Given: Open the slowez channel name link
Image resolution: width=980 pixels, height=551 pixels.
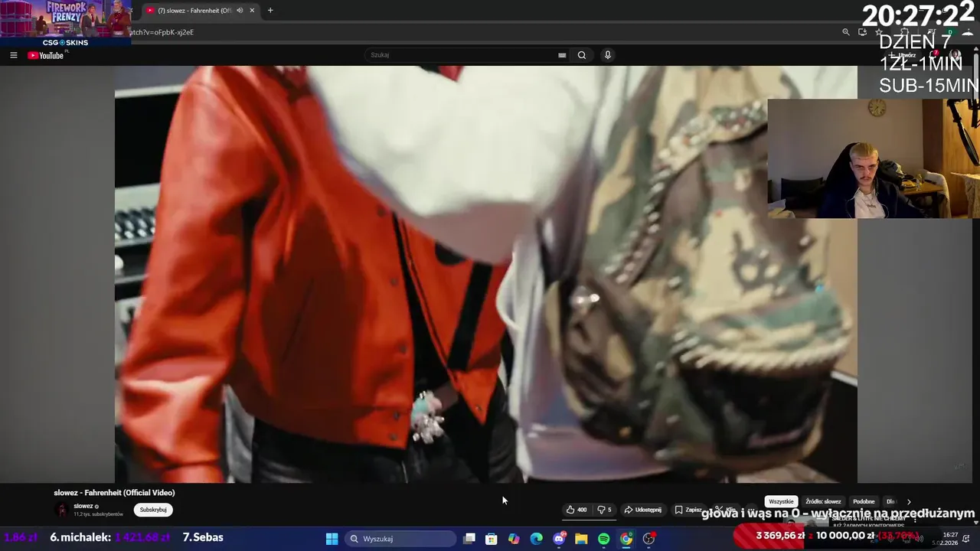Looking at the screenshot, I should click(83, 506).
